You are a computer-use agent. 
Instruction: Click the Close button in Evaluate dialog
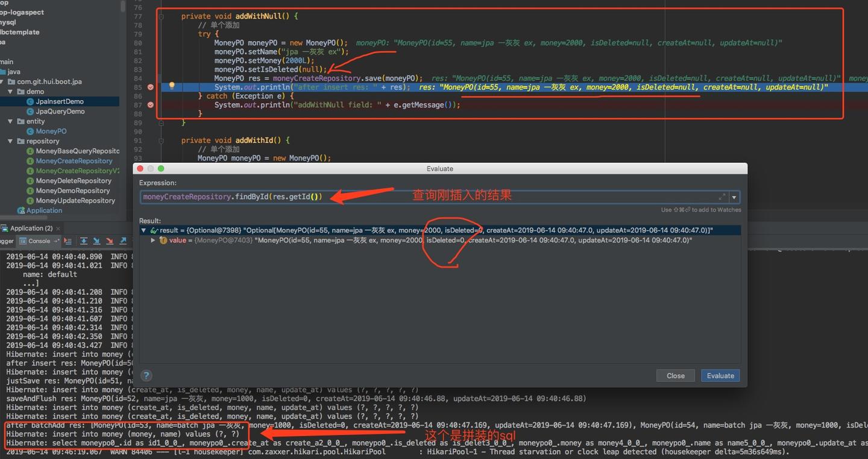click(675, 375)
